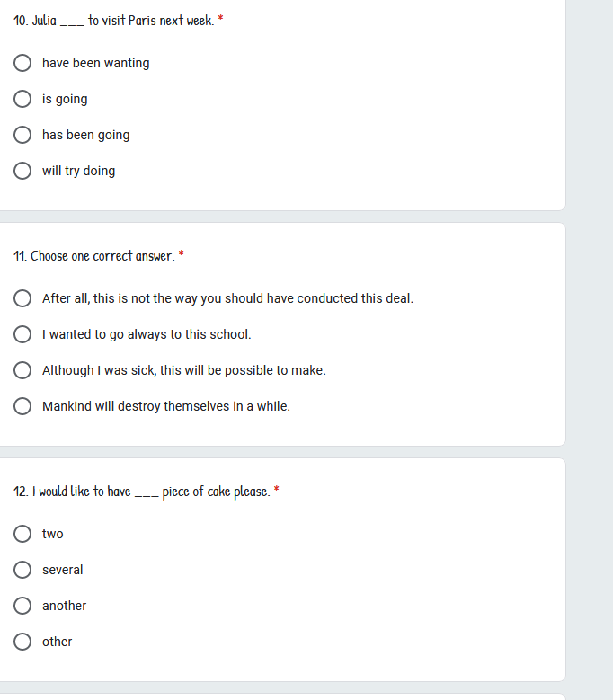Screen dimensions: 613x700
Task: Click the 'another' option label text
Action: (65, 606)
